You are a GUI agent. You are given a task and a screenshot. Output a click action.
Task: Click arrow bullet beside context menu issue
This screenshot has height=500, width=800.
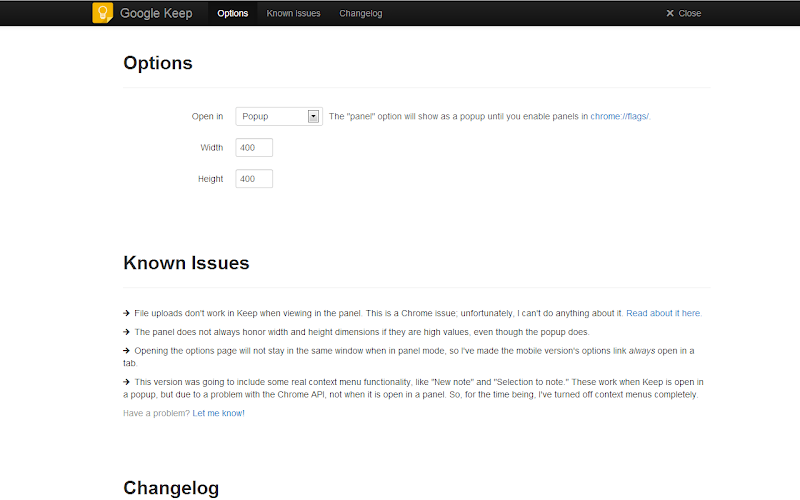coord(127,382)
